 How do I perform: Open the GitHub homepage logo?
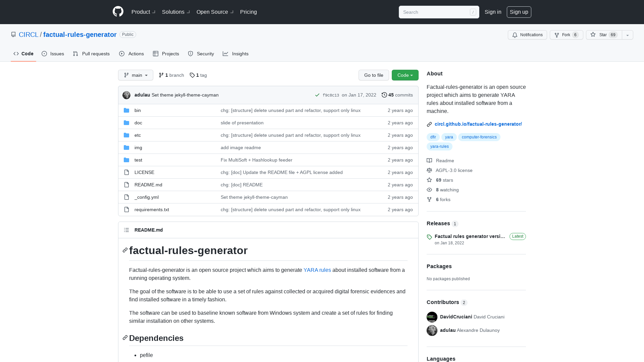pyautogui.click(x=118, y=12)
